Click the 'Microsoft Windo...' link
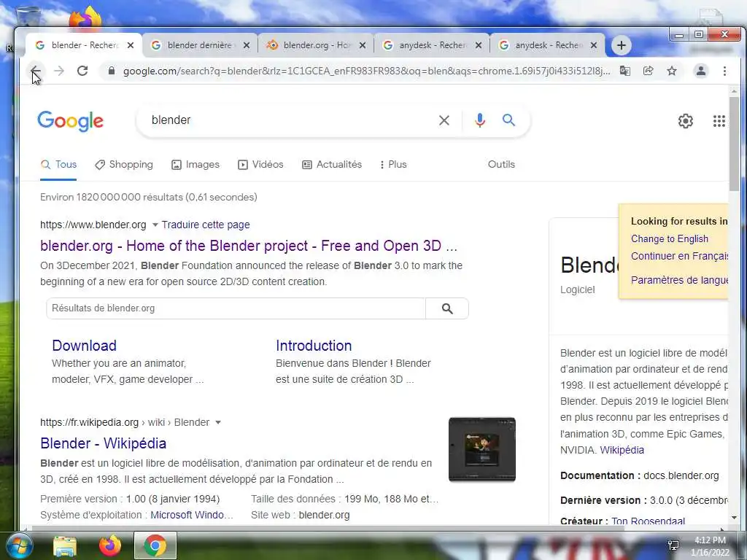This screenshot has width=747, height=560. (192, 515)
